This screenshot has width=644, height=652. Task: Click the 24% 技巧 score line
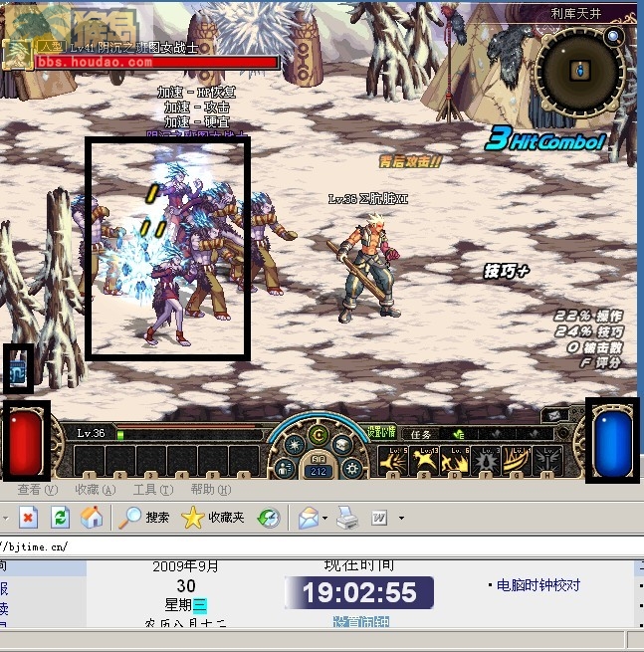pyautogui.click(x=588, y=331)
